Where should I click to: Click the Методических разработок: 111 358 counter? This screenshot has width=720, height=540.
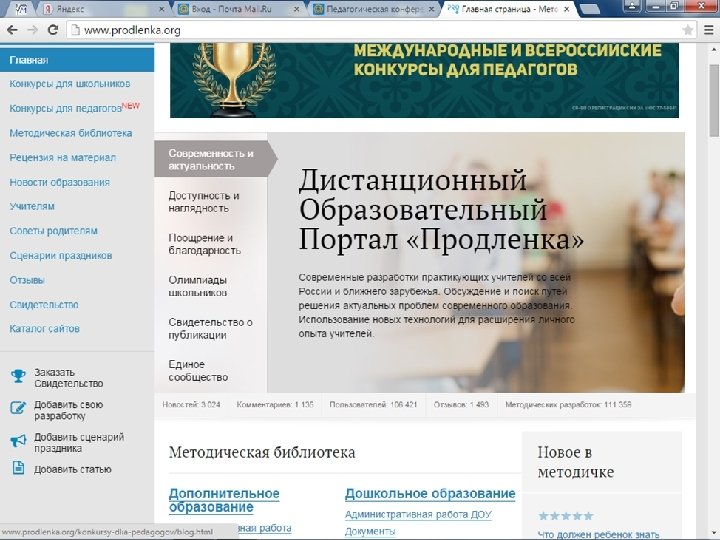pos(568,405)
